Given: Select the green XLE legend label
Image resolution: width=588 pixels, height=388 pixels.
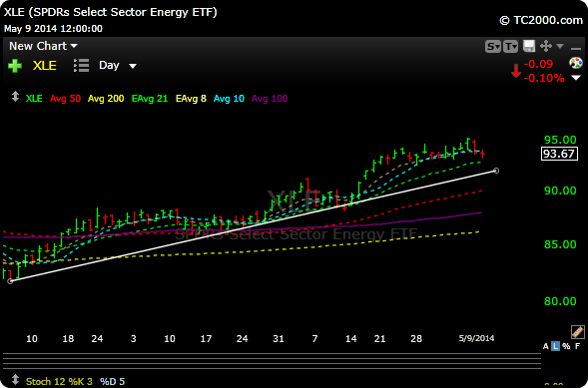Looking at the screenshot, I should coord(34,99).
